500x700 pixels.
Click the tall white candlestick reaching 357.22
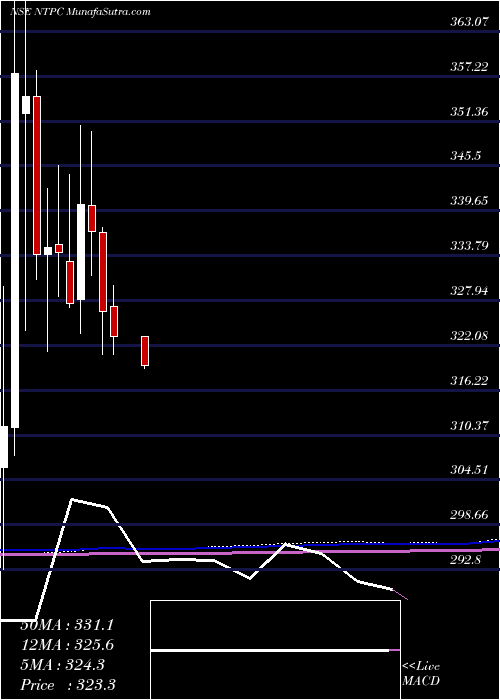coord(15,250)
